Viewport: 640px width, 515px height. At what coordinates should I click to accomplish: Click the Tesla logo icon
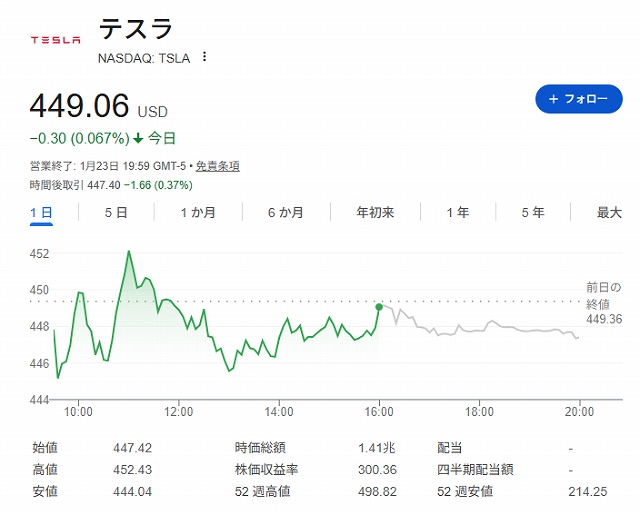click(56, 40)
